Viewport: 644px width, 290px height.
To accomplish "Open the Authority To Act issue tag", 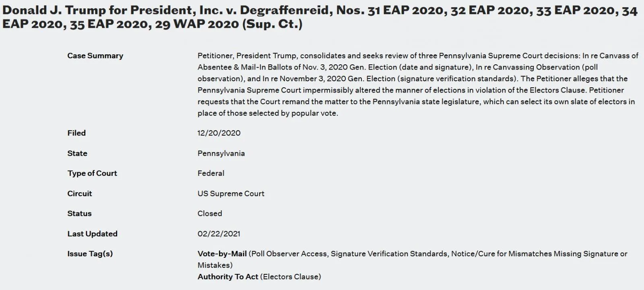I will [x=227, y=277].
